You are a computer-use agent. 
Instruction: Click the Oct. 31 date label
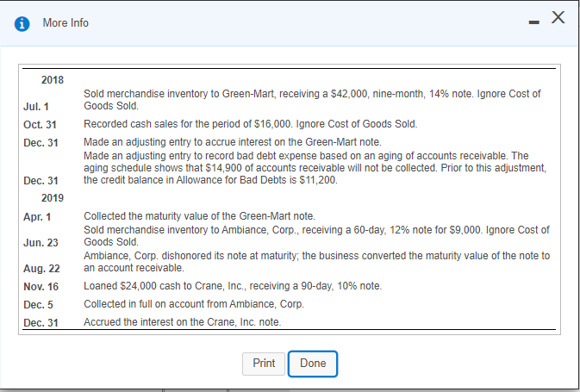[x=40, y=125]
